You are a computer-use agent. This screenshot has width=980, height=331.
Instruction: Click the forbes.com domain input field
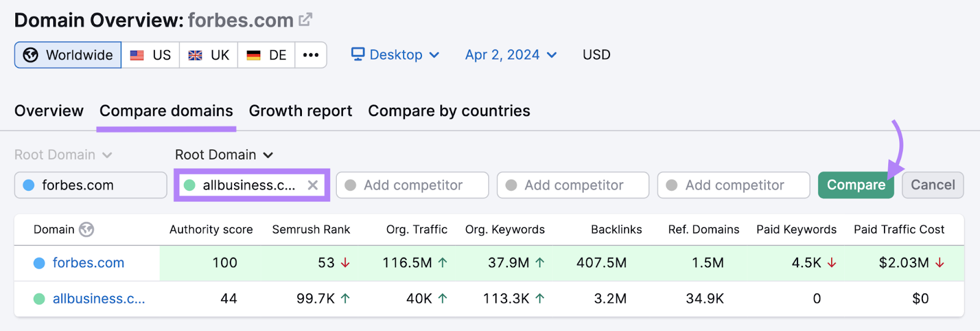[x=91, y=185]
